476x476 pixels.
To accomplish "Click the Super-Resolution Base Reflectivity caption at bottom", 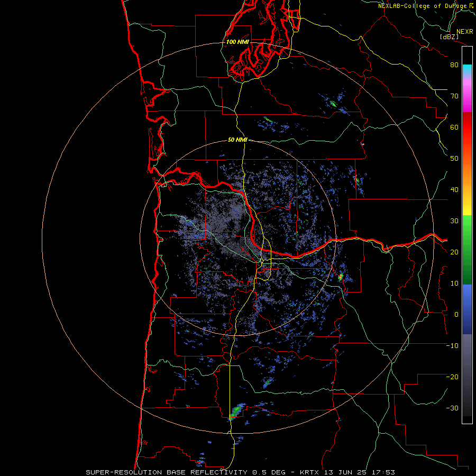I will pos(241,472).
